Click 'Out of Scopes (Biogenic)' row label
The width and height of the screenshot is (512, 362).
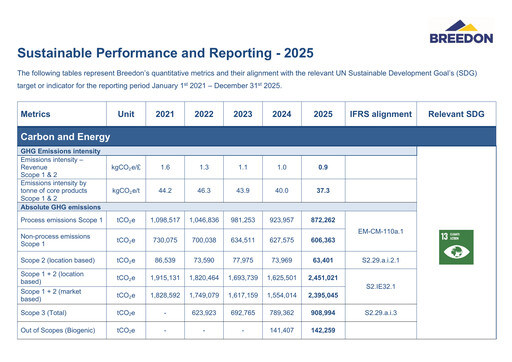click(58, 330)
